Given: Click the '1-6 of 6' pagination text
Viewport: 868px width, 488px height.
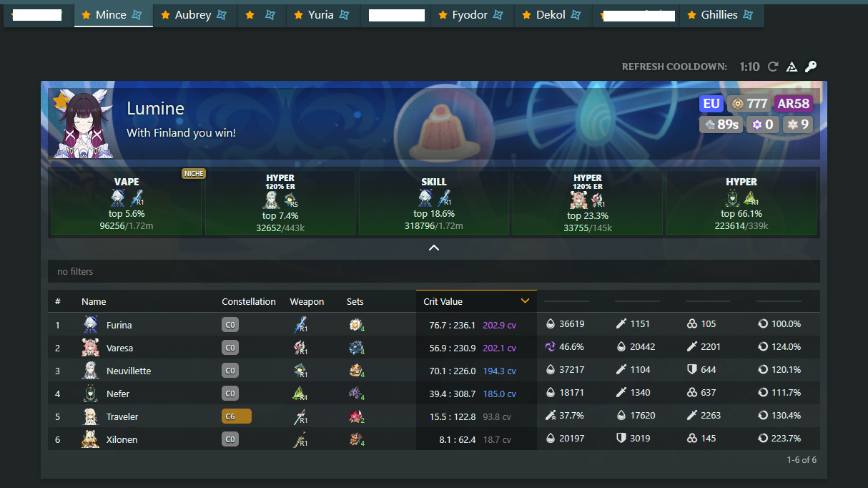Looking at the screenshot, I should point(802,460).
